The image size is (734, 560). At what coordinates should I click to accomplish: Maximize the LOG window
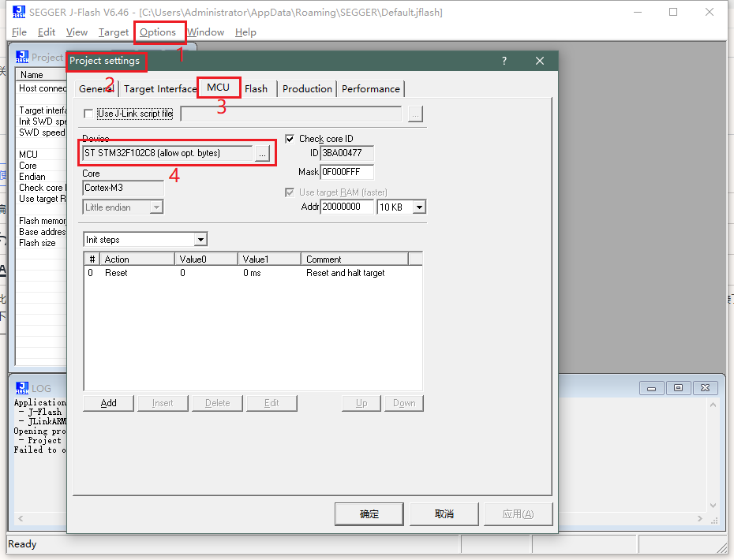[678, 388]
